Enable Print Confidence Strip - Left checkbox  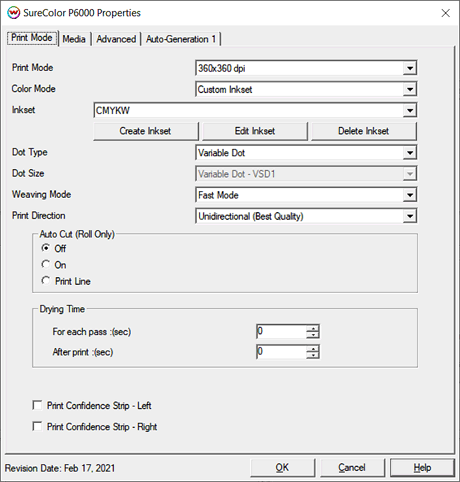click(x=37, y=405)
